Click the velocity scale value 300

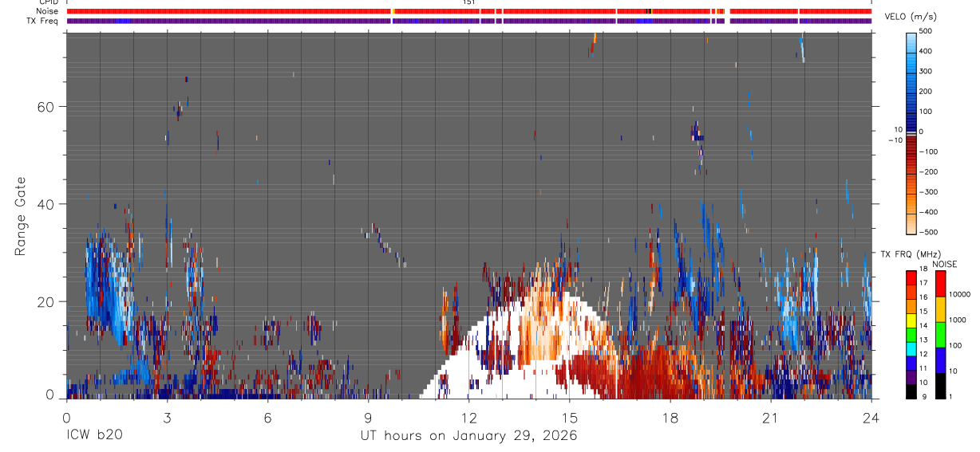click(x=926, y=71)
